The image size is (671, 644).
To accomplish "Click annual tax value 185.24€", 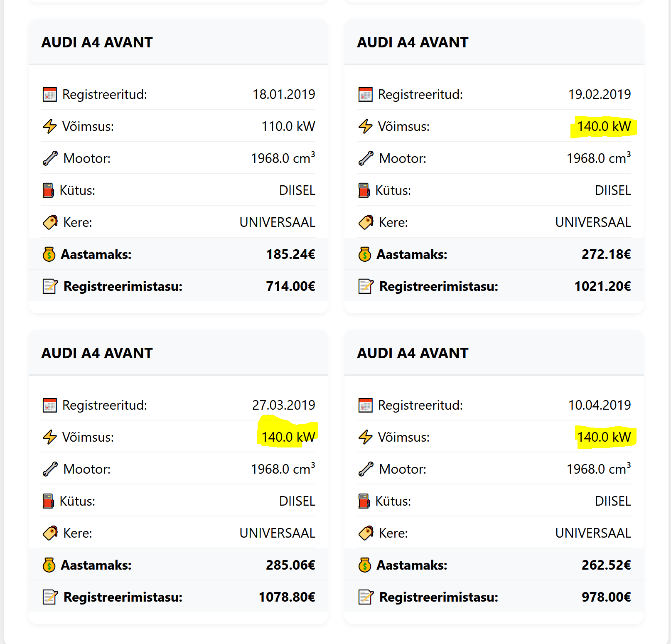I will coord(291,254).
